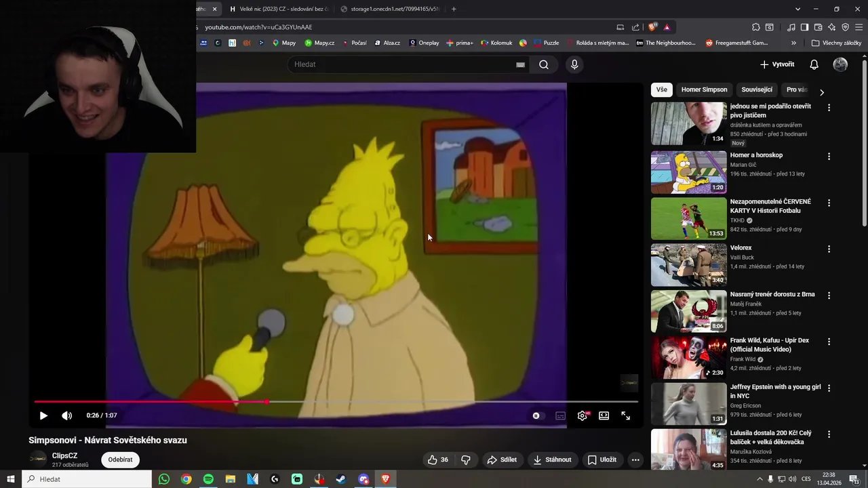Open Nezapomenutelné ČERVENÉ KARTY video thumbnail
Viewport: 868px width, 488px height.
[x=688, y=218]
